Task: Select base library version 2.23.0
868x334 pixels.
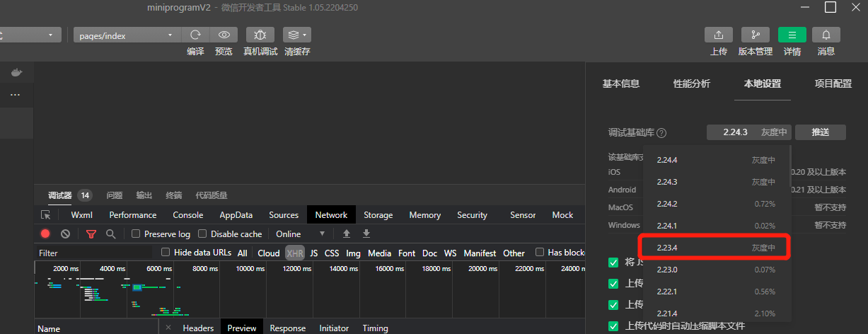Action: (x=717, y=270)
